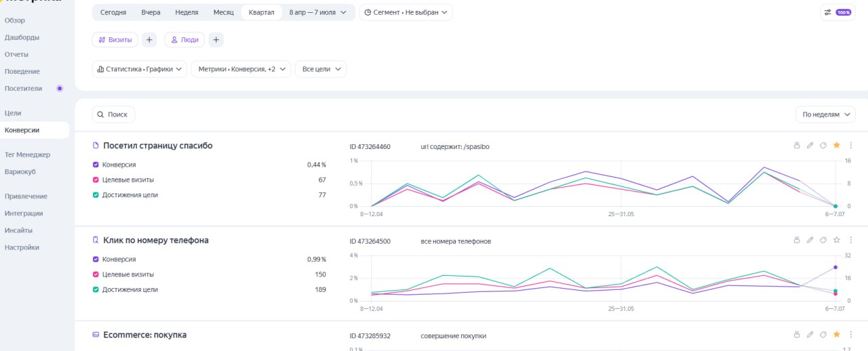Screen dimensions: 868x351
Task: Select the Вчера period tab
Action: [151, 12]
